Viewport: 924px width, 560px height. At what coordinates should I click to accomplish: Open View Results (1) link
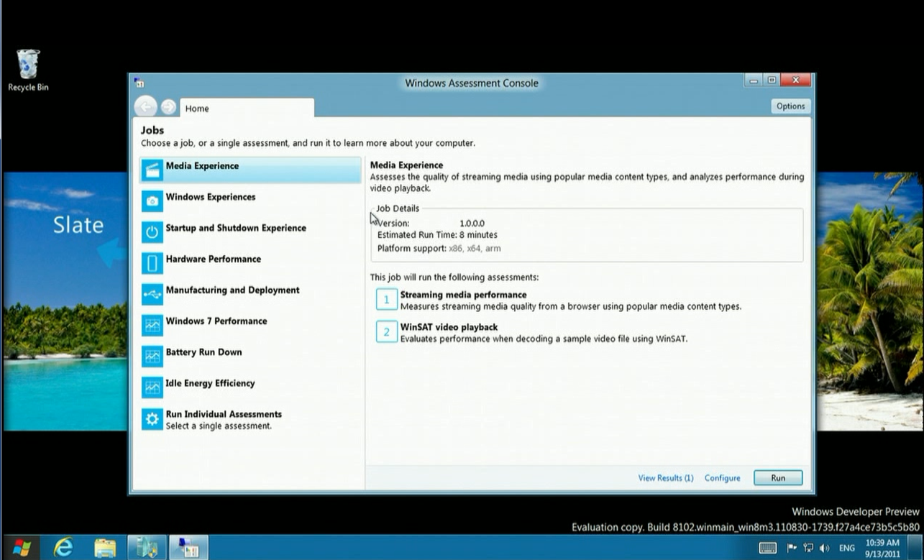point(666,478)
